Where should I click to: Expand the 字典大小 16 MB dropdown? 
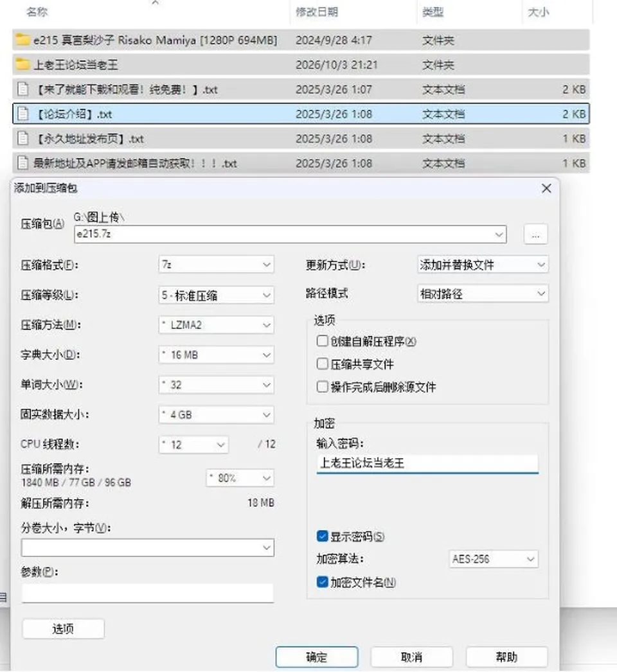[x=216, y=355]
